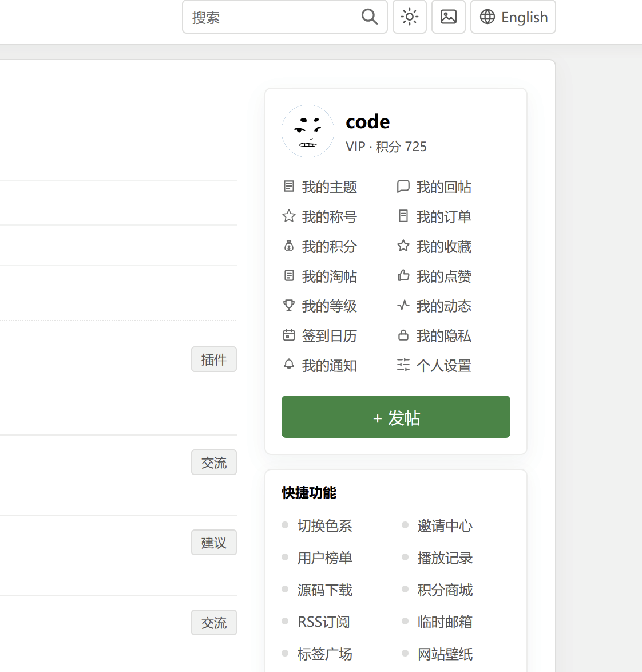Click the 我的动态 activity pulse icon
This screenshot has width=642, height=672.
point(403,305)
